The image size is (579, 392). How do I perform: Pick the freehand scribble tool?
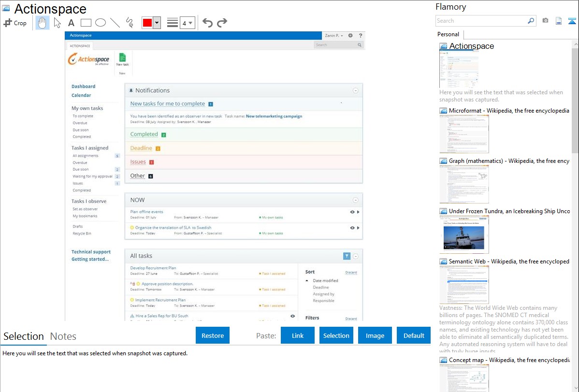130,23
